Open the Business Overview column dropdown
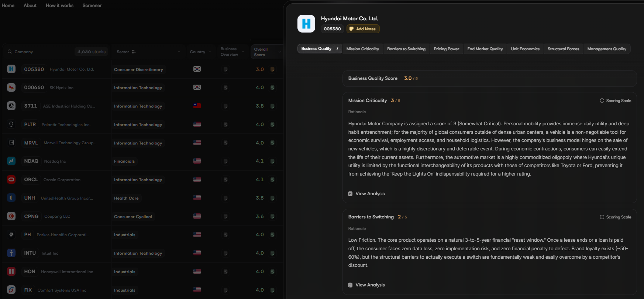Viewport: 644px width, 299px height. click(x=243, y=52)
